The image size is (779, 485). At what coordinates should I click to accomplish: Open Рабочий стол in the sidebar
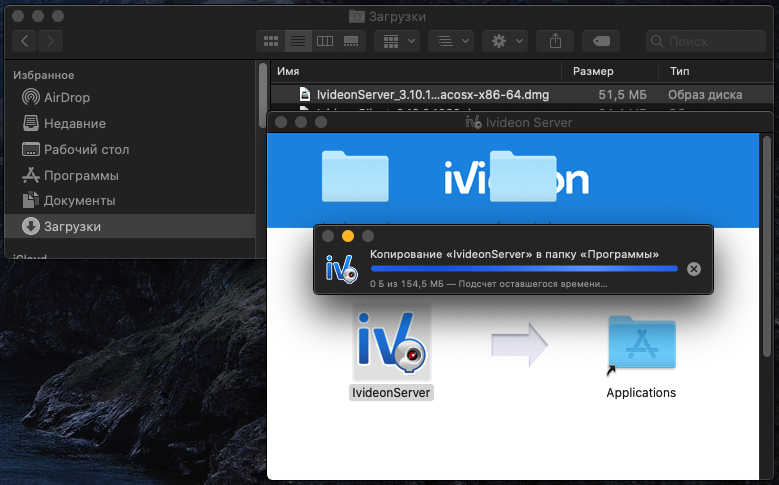point(130,149)
